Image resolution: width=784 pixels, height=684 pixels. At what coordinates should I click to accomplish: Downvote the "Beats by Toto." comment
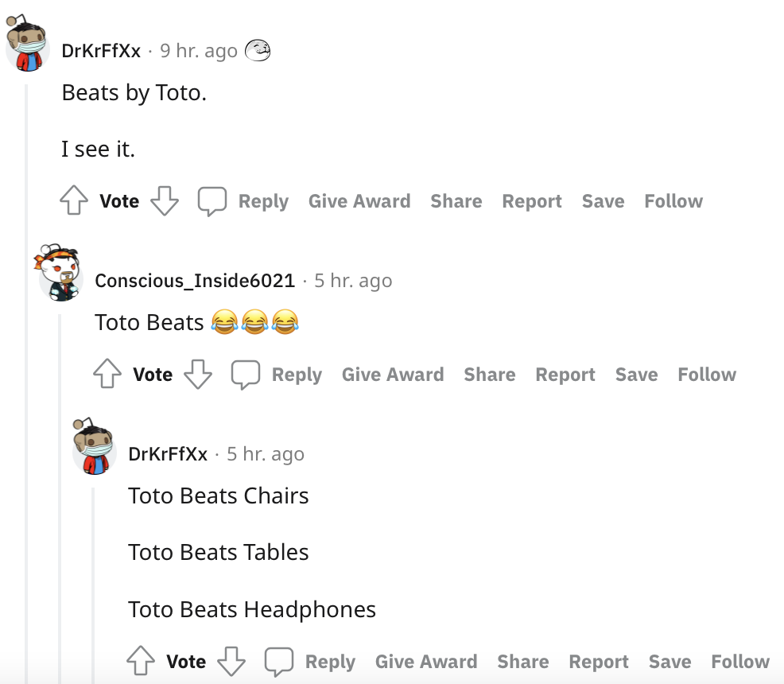(165, 201)
